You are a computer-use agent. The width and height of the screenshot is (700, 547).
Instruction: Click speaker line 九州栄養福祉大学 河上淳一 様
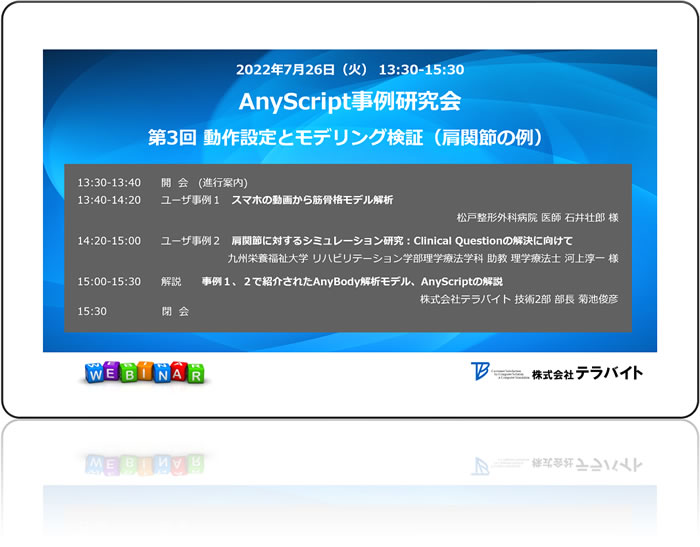tap(423, 258)
